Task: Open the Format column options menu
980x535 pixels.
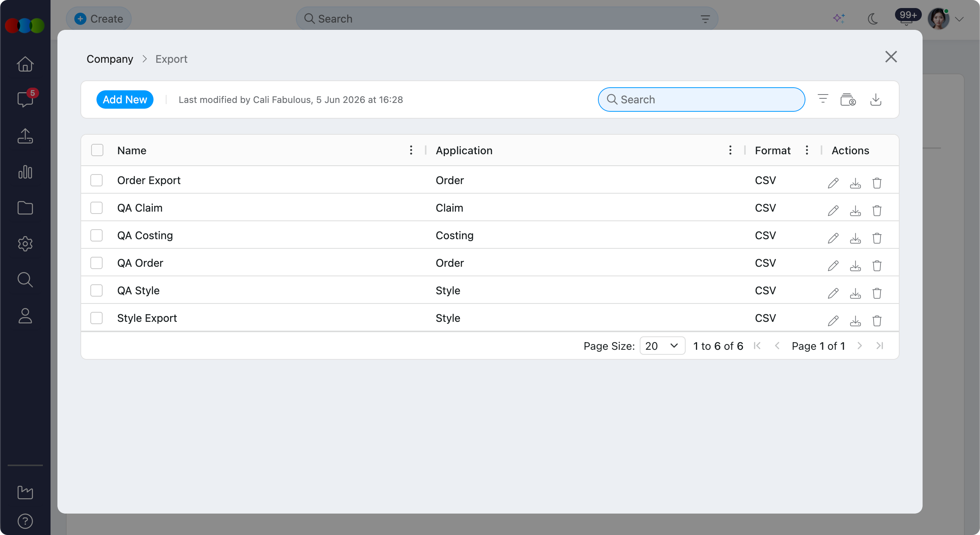Action: tap(807, 150)
